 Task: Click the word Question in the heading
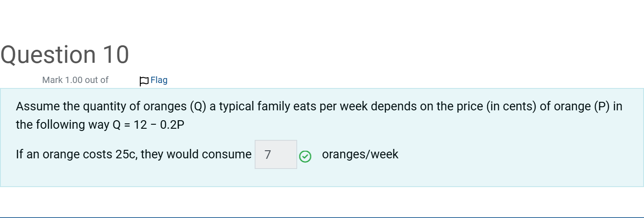click(x=48, y=55)
